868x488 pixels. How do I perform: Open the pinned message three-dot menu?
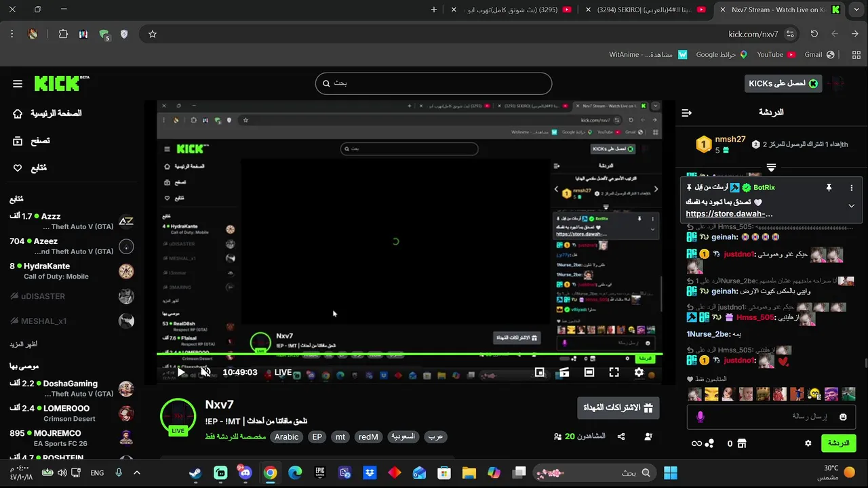[x=852, y=188]
